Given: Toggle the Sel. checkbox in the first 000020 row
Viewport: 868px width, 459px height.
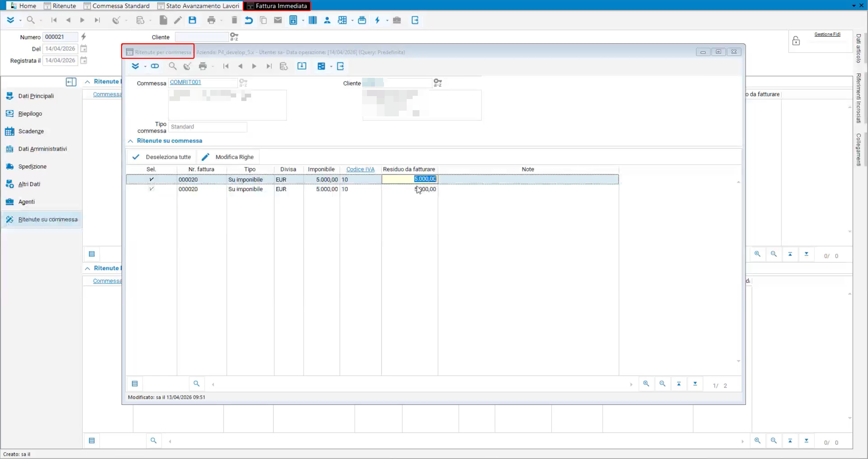Looking at the screenshot, I should click(x=151, y=180).
